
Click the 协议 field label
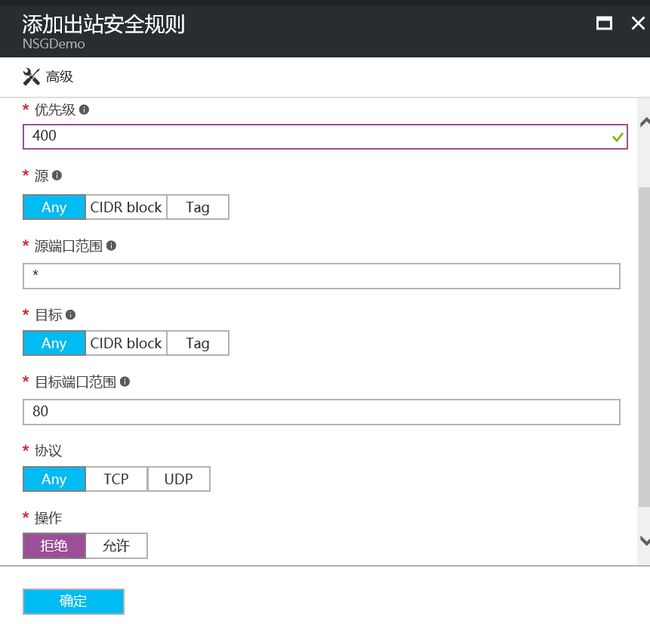pyautogui.click(x=48, y=451)
